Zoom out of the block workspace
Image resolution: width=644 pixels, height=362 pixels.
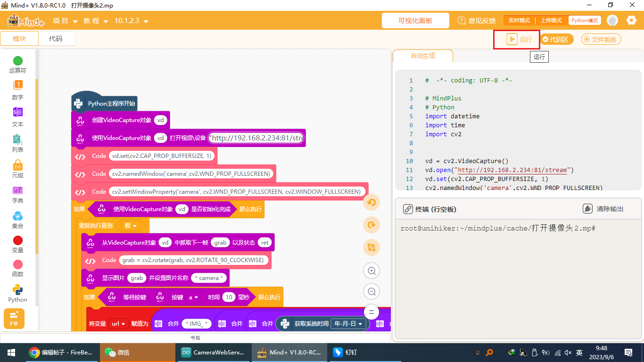click(x=372, y=292)
